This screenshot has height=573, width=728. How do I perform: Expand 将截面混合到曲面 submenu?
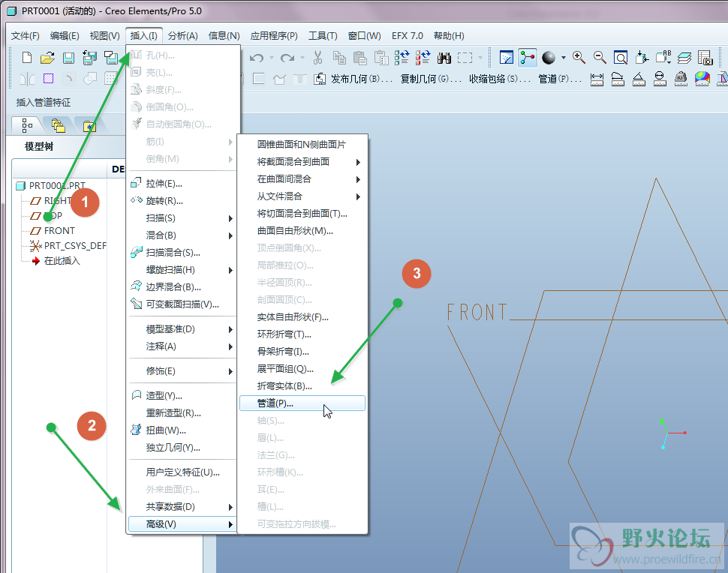point(302,161)
